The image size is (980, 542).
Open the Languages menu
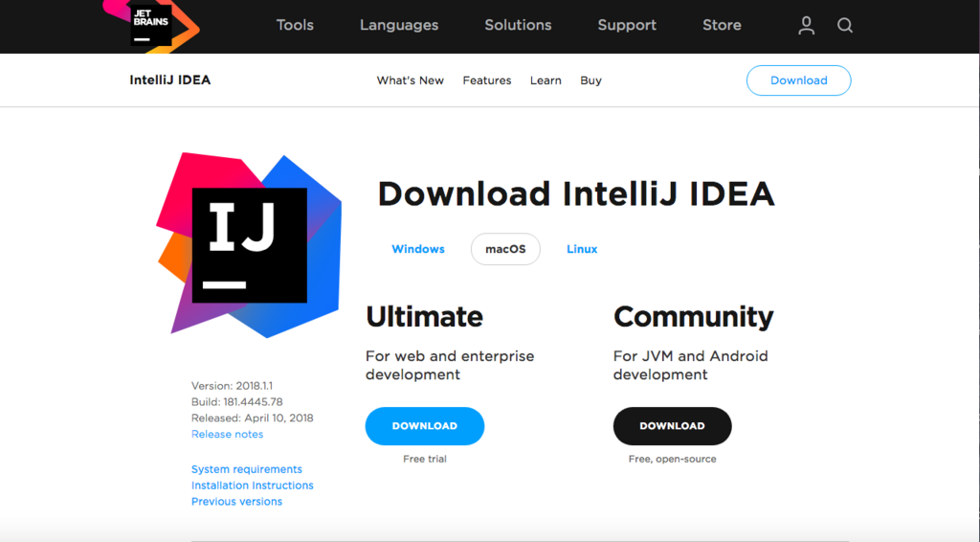pos(399,25)
